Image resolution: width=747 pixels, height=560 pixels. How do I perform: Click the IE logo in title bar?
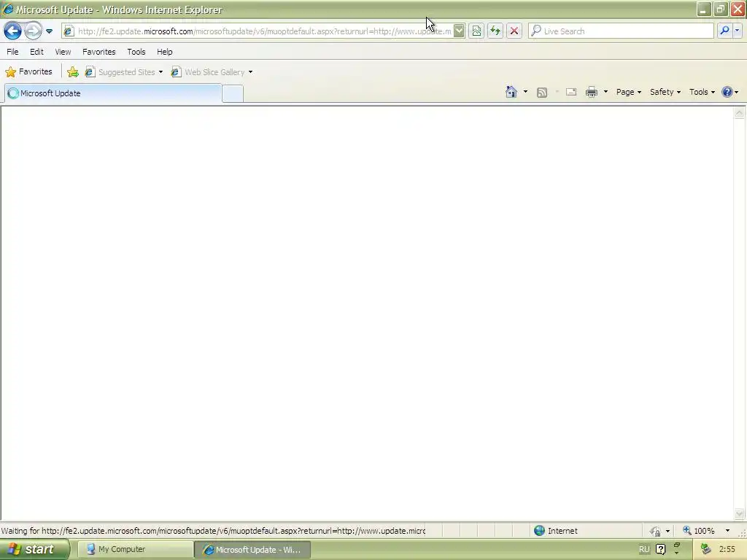8,9
